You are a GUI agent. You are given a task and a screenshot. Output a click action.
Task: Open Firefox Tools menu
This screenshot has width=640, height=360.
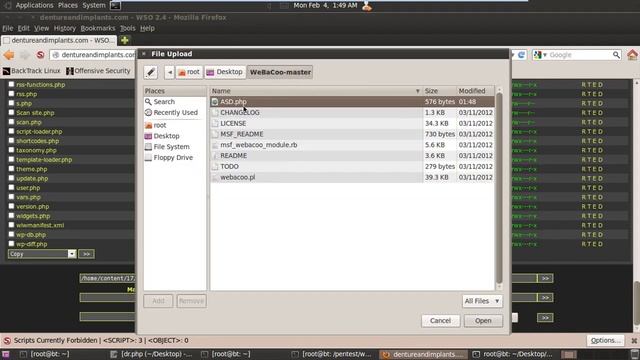127,28
